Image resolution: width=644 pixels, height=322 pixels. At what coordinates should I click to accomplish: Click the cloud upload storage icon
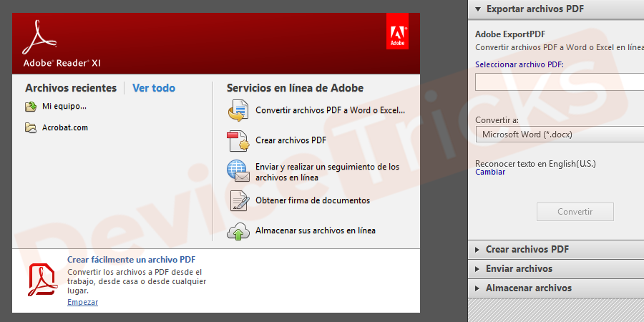238,231
